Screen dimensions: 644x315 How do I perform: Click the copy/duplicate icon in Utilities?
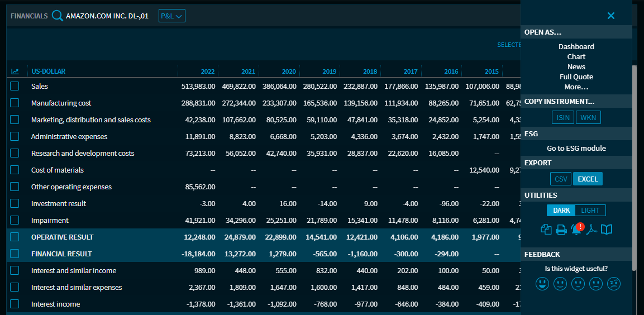[x=546, y=229]
